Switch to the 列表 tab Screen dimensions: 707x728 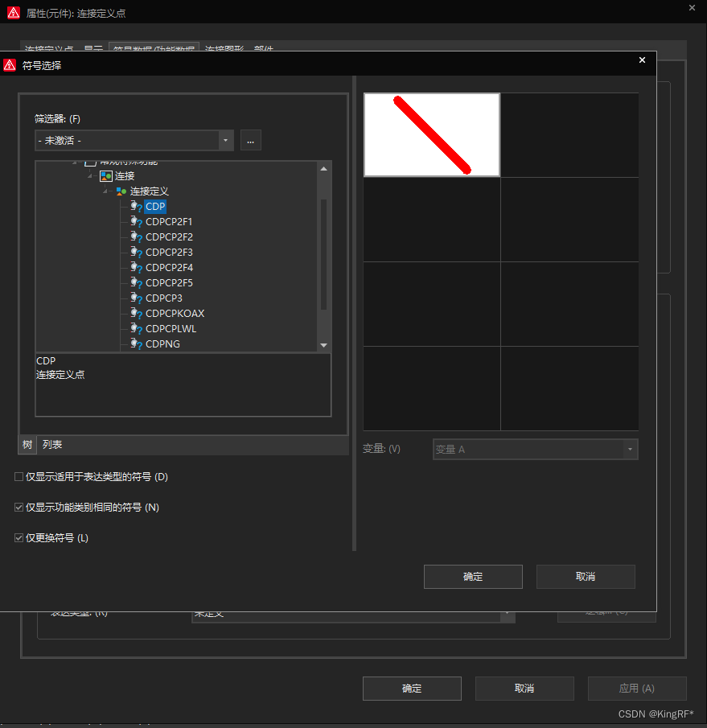(52, 445)
